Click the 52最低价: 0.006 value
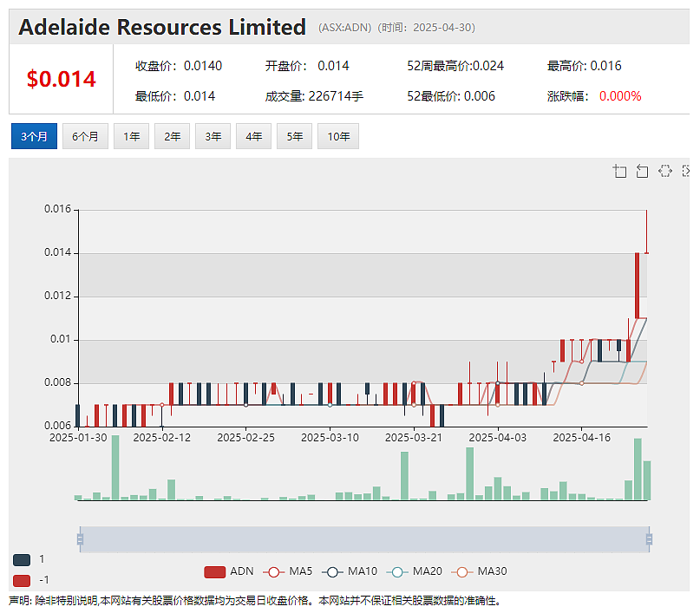Viewport: 700px width, 613px height. pyautogui.click(x=451, y=96)
